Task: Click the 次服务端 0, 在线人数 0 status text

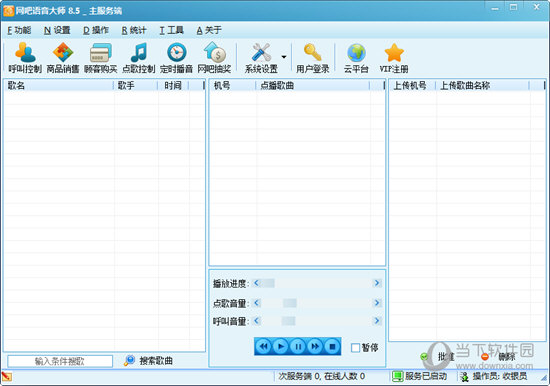Action: [322, 377]
